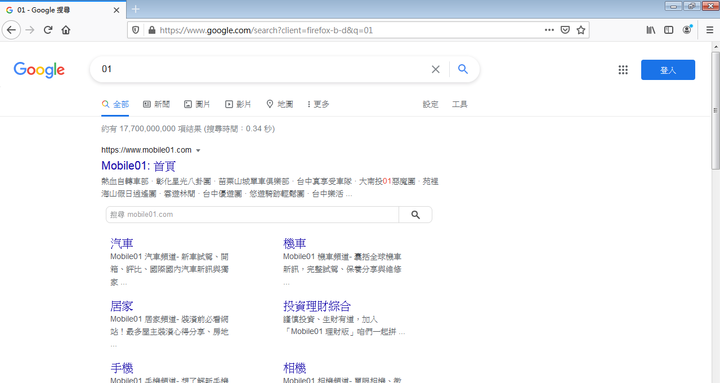Switch to the 新聞 tab
The image size is (720, 383).
[157, 104]
